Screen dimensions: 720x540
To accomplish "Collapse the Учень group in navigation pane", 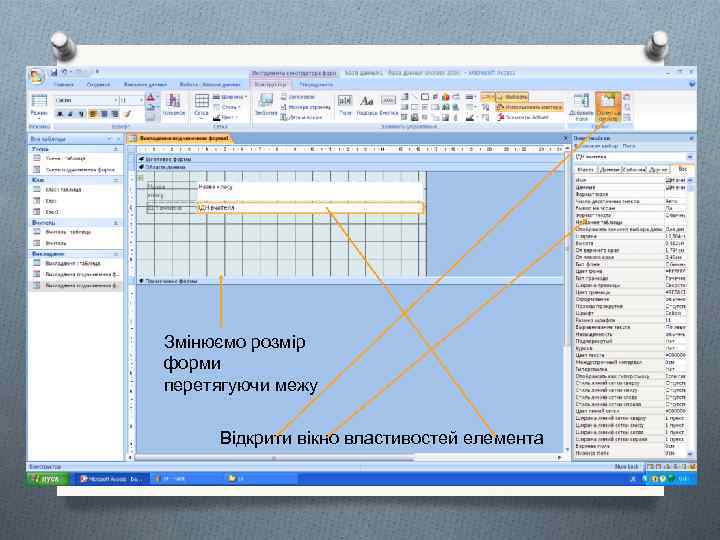I will pos(116,149).
